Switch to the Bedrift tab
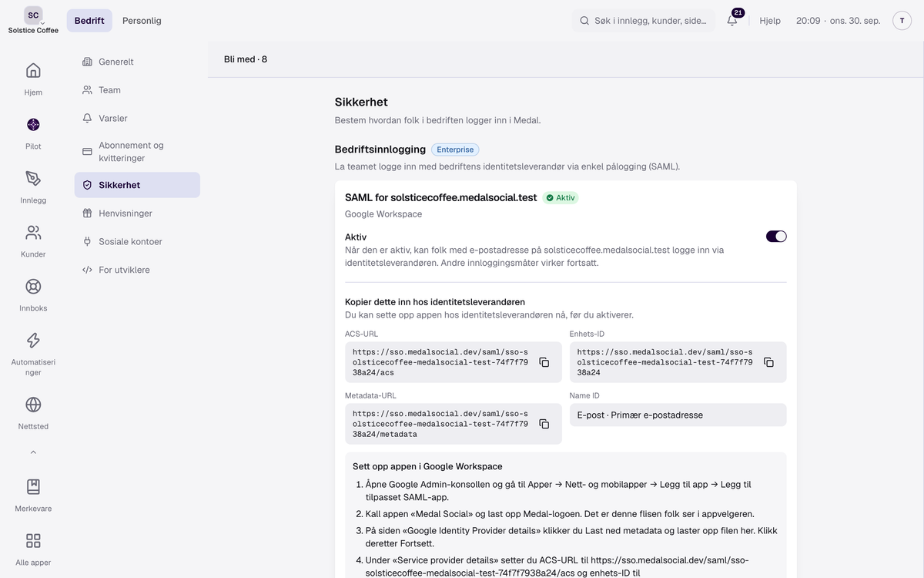The width and height of the screenshot is (924, 578). click(89, 21)
